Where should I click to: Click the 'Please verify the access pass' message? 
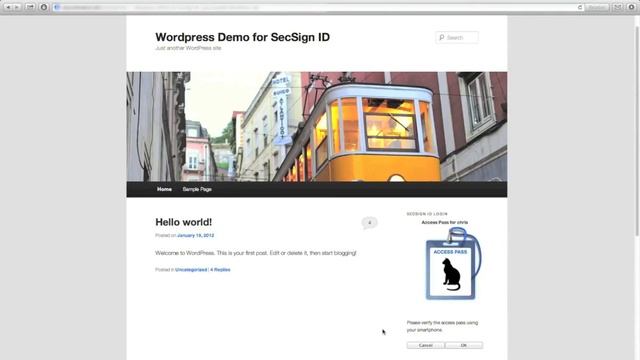tap(442, 326)
